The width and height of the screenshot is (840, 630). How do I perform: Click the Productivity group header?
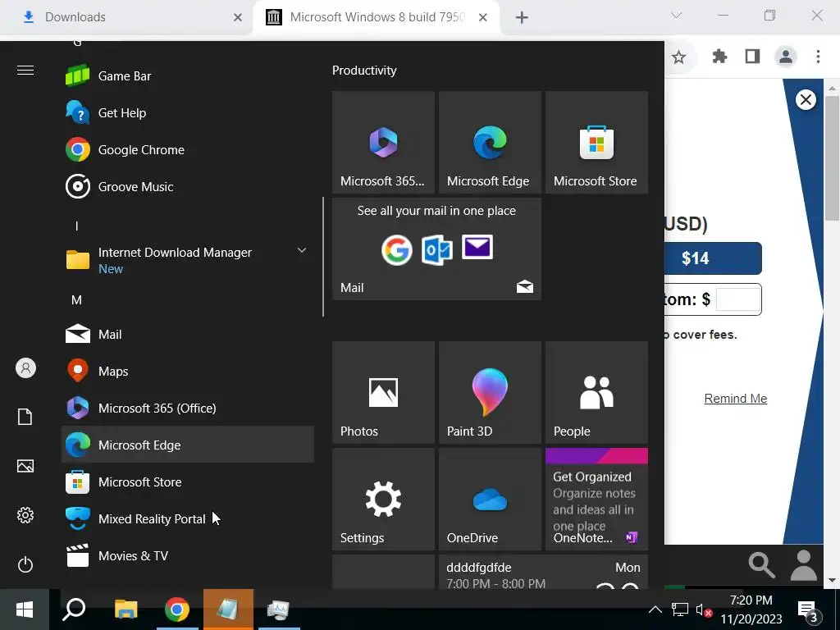click(364, 71)
